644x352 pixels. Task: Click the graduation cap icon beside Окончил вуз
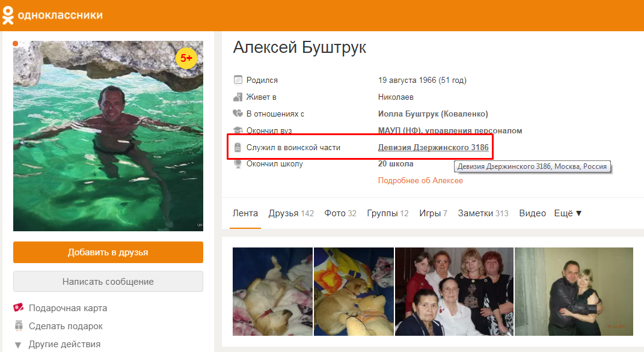[x=238, y=130]
